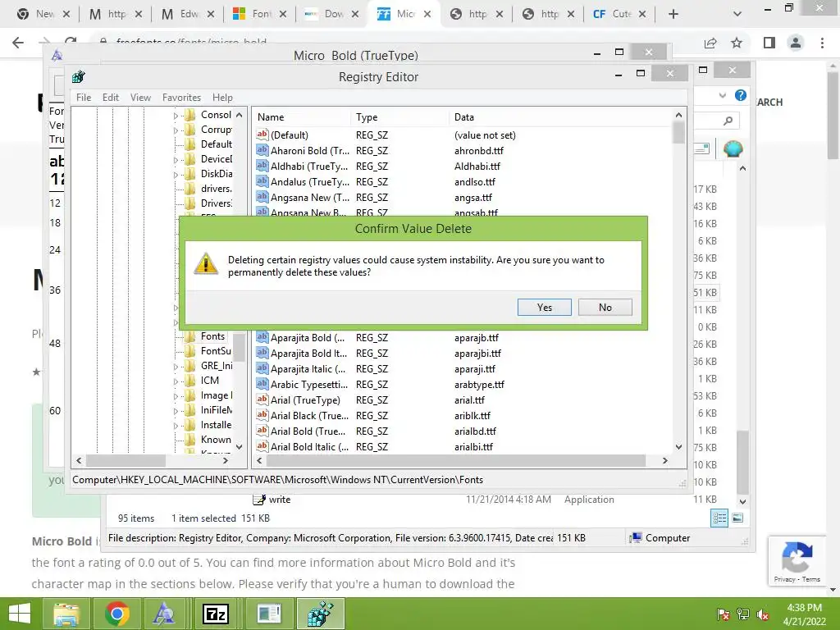
Task: Click the values list vertical scrollbar thumb
Action: tap(678, 133)
